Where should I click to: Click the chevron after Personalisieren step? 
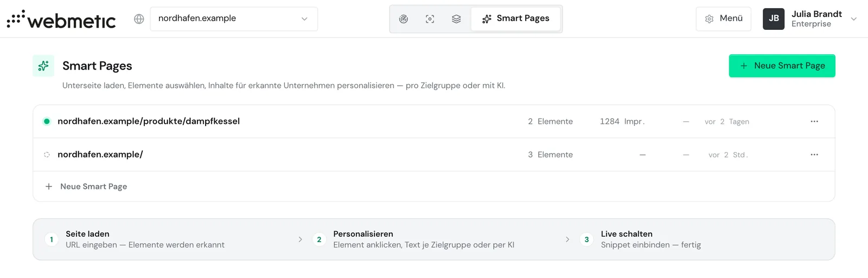(x=567, y=239)
